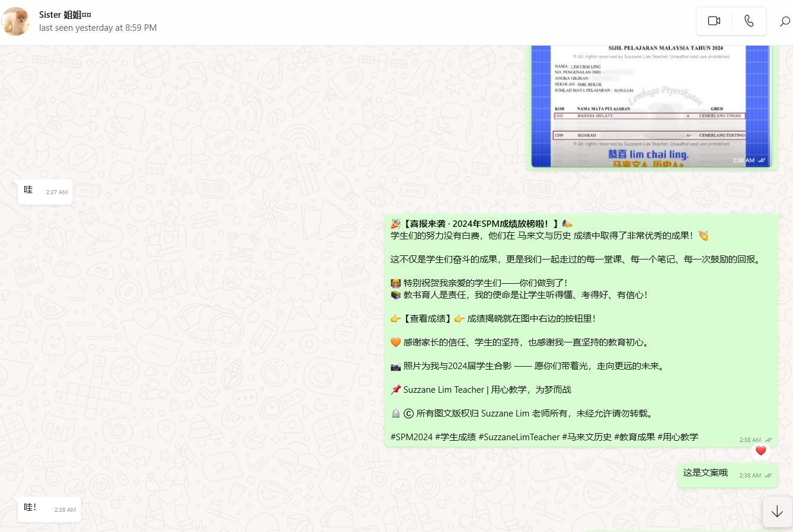Click the last seen yesterday status text
Viewport: 793px width, 532px height.
point(98,28)
